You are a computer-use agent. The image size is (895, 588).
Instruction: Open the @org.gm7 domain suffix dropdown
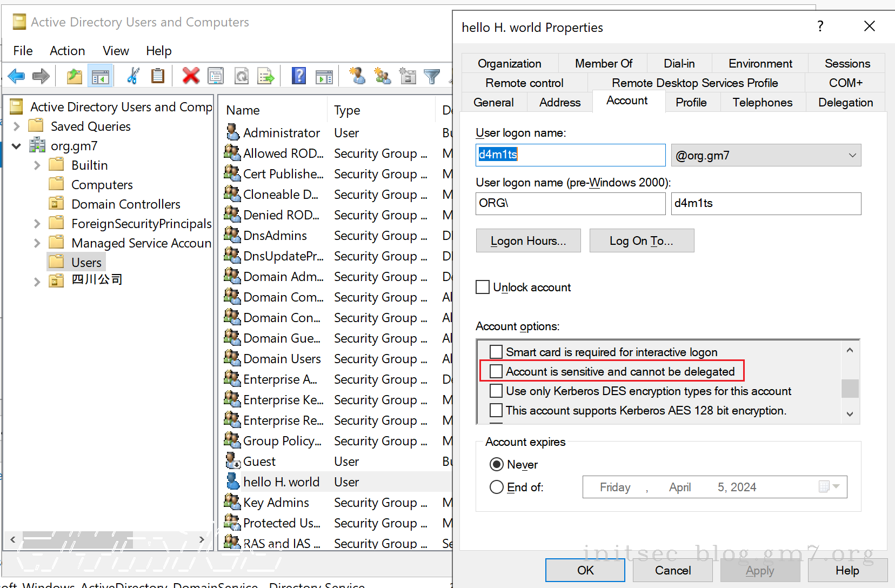coord(852,156)
